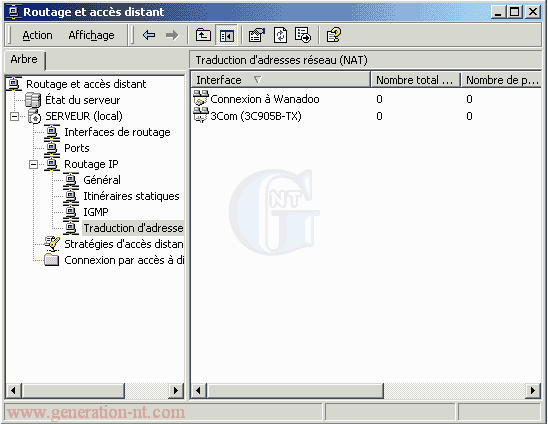
Task: Collapse the Routage IP node
Action: coord(33,164)
